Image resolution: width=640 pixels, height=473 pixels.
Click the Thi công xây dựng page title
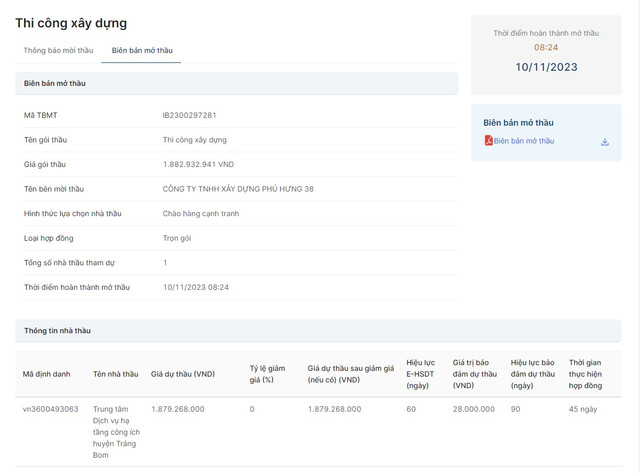tap(71, 23)
